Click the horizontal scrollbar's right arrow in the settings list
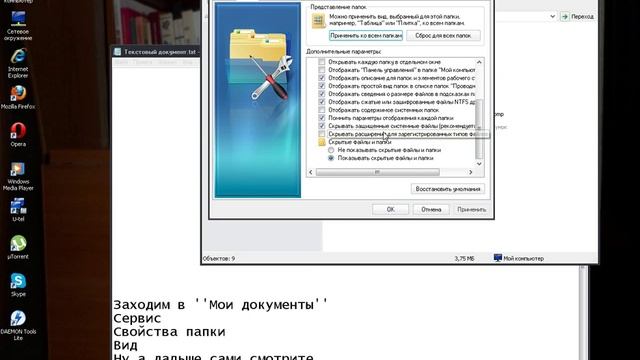This screenshot has width=640, height=360. click(x=471, y=172)
